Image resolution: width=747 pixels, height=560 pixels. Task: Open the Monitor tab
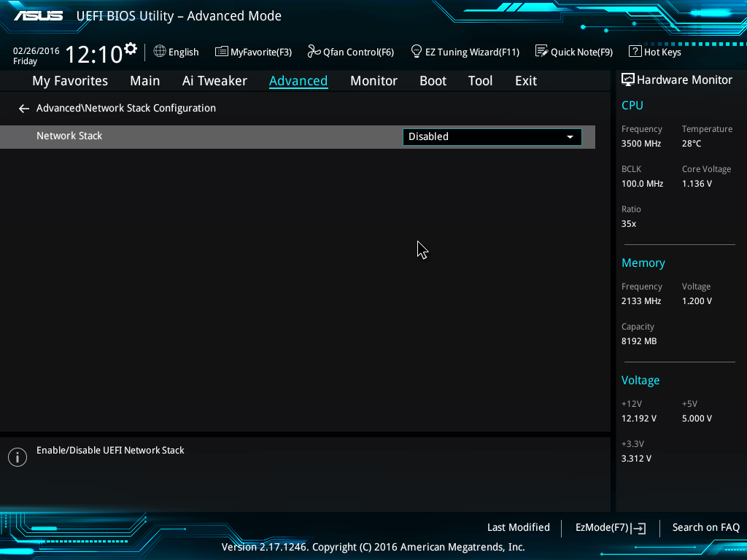pyautogui.click(x=373, y=81)
